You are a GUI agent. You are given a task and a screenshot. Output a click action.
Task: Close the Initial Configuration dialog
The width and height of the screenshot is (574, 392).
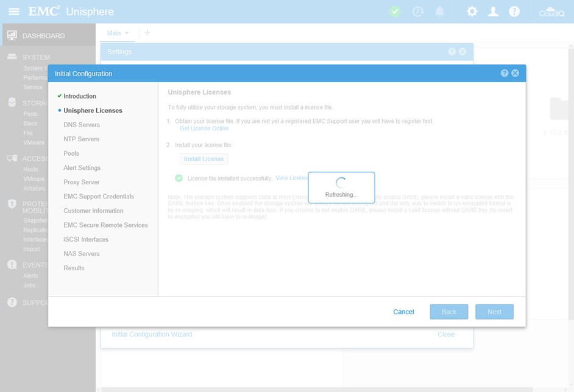[x=515, y=73]
